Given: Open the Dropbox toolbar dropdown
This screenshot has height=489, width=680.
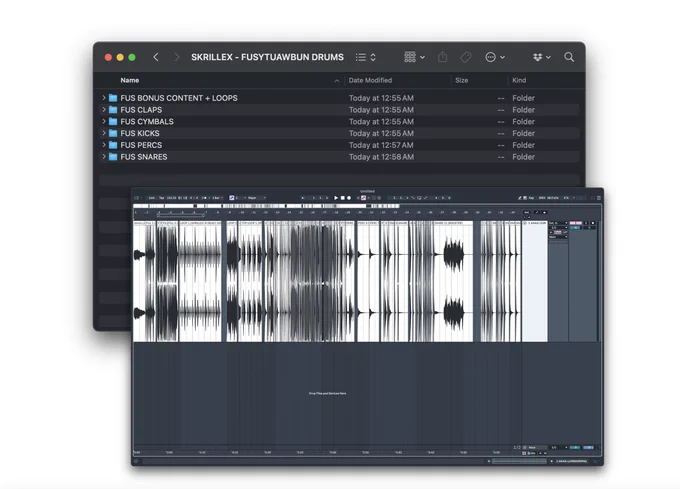Looking at the screenshot, I should (x=542, y=57).
